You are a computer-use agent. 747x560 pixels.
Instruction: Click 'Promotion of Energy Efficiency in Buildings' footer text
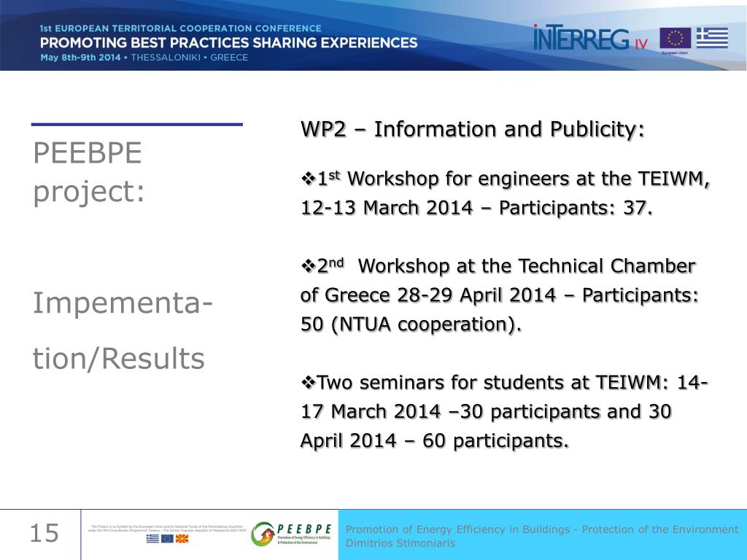coord(542,529)
